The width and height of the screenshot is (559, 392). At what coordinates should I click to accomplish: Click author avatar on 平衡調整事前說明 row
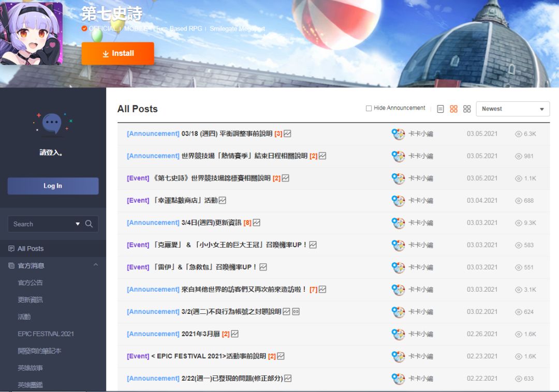pos(398,134)
